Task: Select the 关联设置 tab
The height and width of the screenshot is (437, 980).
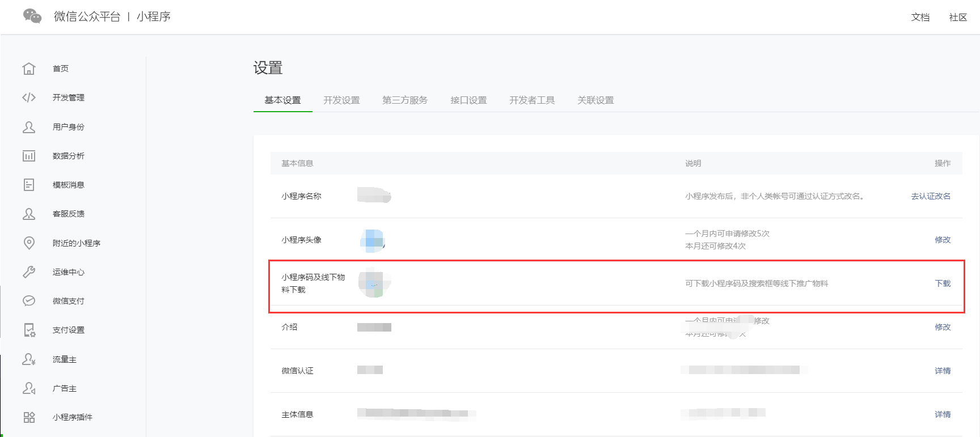Action: (x=595, y=100)
